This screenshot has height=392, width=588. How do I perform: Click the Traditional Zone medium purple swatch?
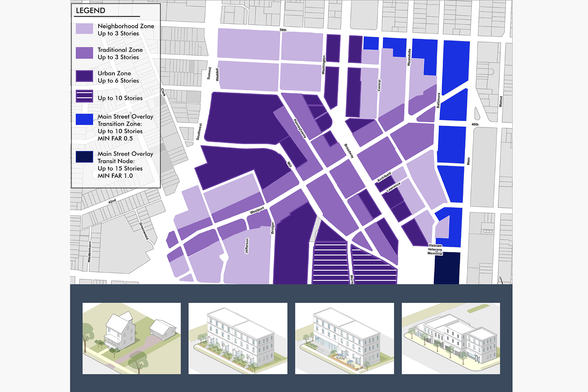(x=84, y=53)
